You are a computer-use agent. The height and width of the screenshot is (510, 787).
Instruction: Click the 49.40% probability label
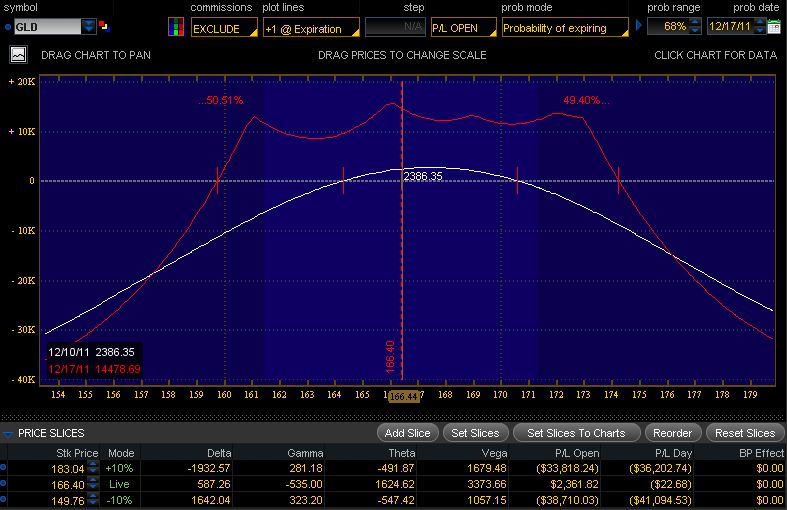point(586,100)
